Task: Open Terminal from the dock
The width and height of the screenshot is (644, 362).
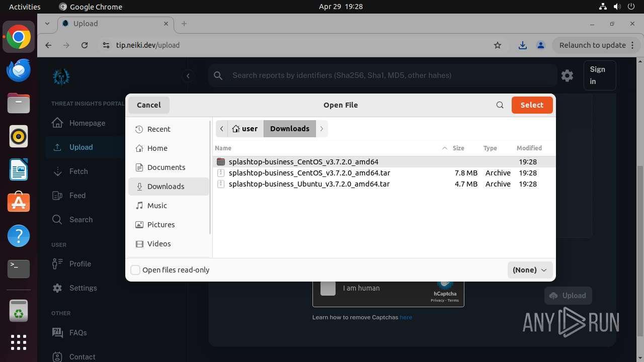Action: [19, 269]
